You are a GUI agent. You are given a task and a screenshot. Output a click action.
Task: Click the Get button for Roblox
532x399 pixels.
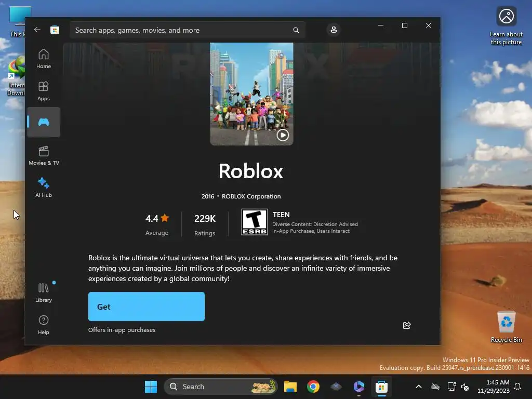146,307
